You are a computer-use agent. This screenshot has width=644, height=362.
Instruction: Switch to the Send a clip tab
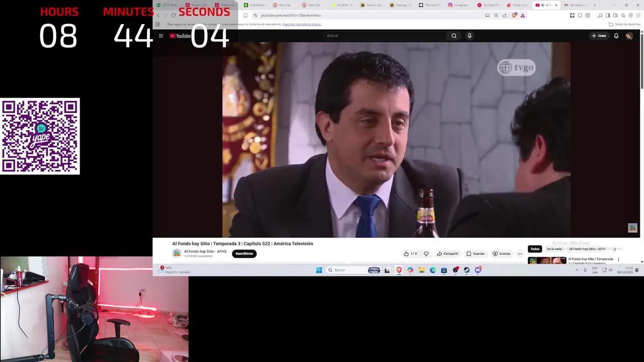click(x=371, y=5)
